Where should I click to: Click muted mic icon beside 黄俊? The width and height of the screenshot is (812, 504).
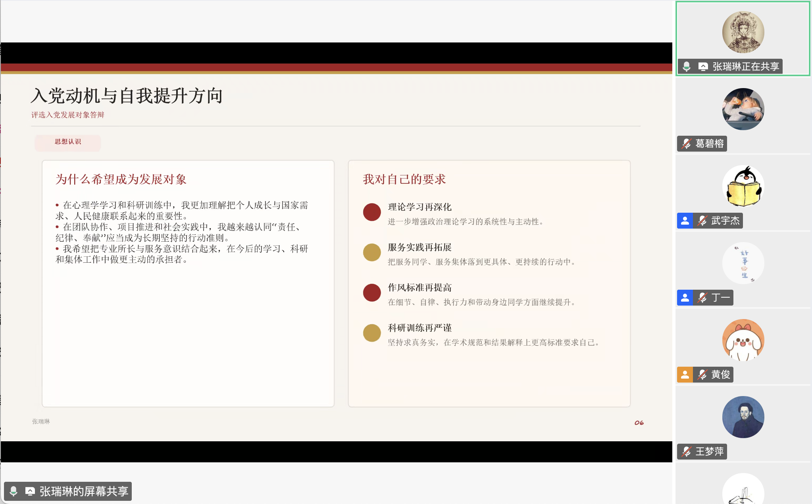point(702,375)
